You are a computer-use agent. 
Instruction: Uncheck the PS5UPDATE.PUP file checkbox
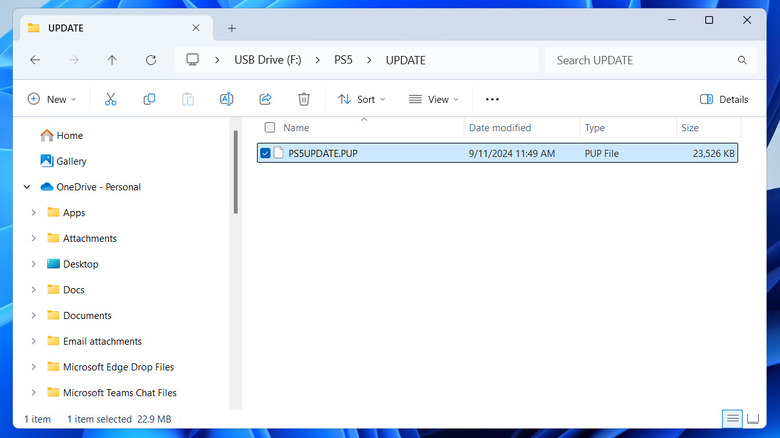coord(265,153)
